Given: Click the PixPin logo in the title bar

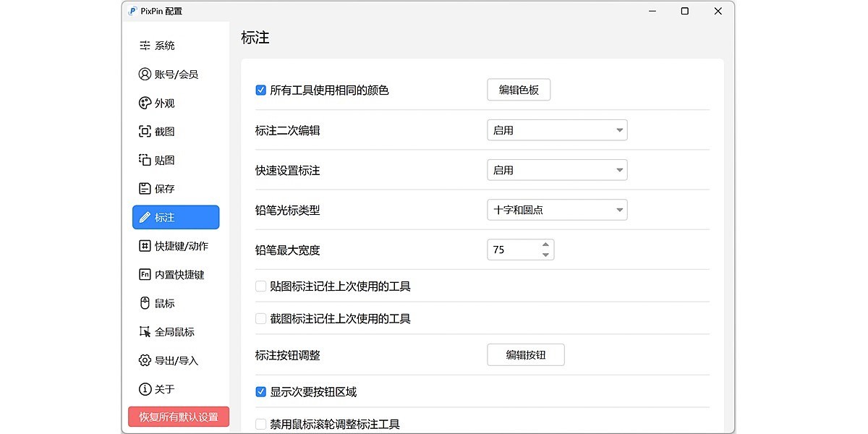Looking at the screenshot, I should [132, 11].
